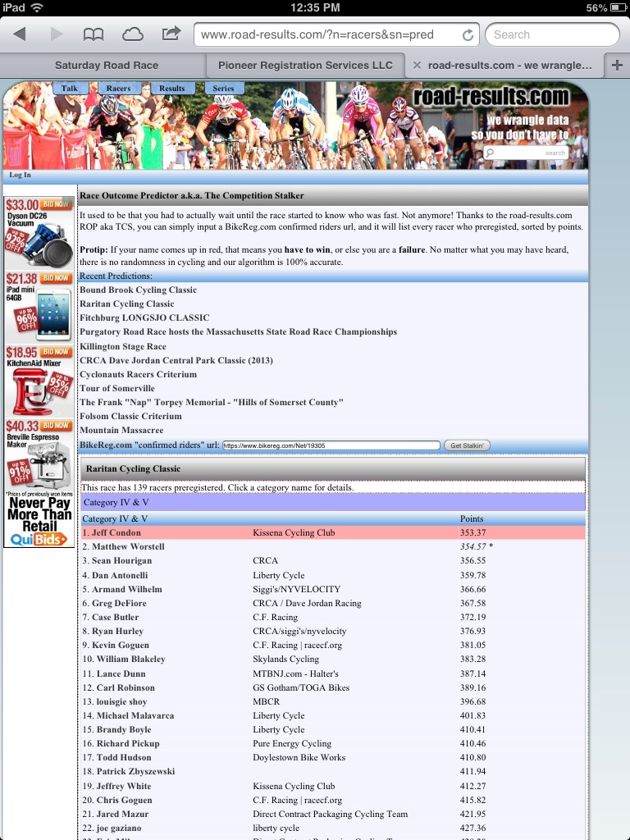Tap the Safari forward arrow

(x=57, y=34)
